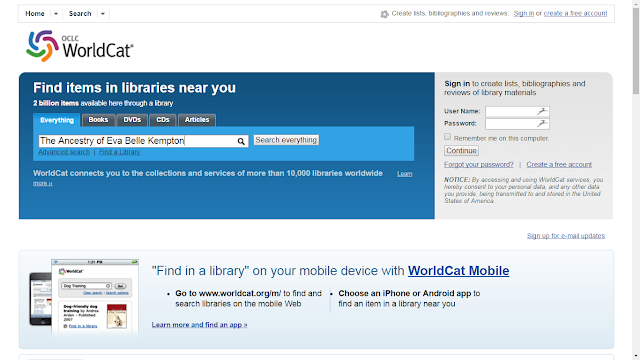Select the Everything tab
The width and height of the screenshot is (640, 360).
pos(57,120)
